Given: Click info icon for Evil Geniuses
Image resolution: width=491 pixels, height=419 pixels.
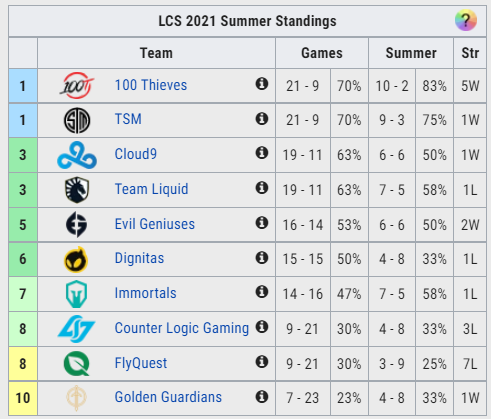Looking at the screenshot, I should (262, 222).
